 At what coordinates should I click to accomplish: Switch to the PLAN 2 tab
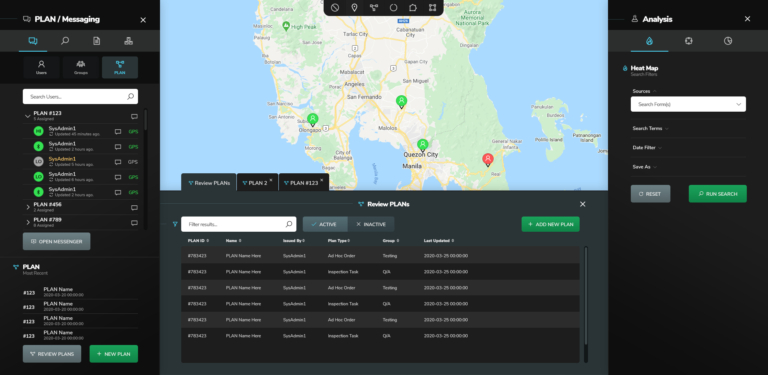255,183
